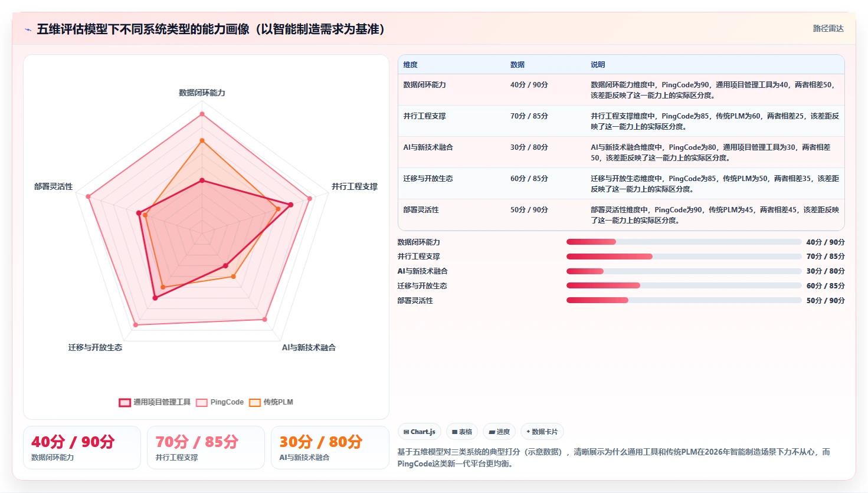This screenshot has height=493, width=868.
Task: Click the chart title 五维评估模型 heading
Action: [211, 29]
